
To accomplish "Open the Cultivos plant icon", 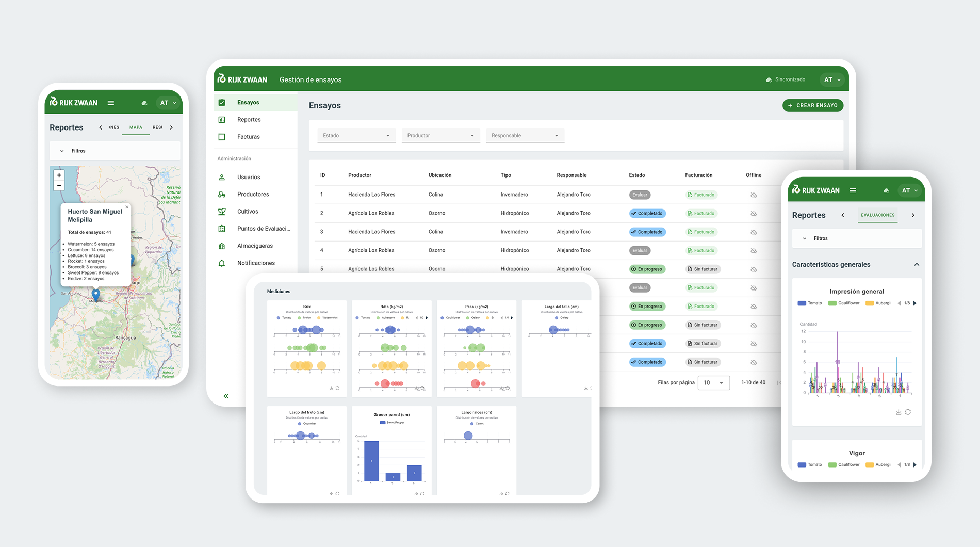I will pyautogui.click(x=222, y=212).
